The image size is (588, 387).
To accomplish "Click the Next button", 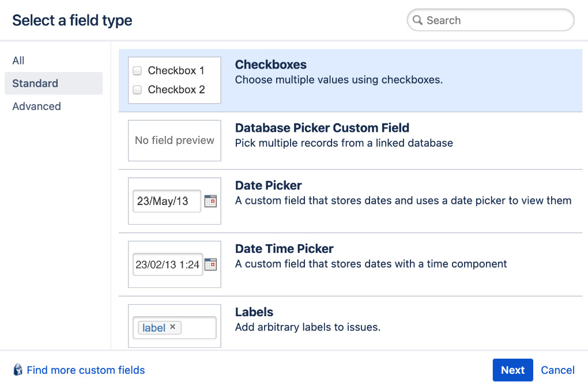I will (512, 370).
